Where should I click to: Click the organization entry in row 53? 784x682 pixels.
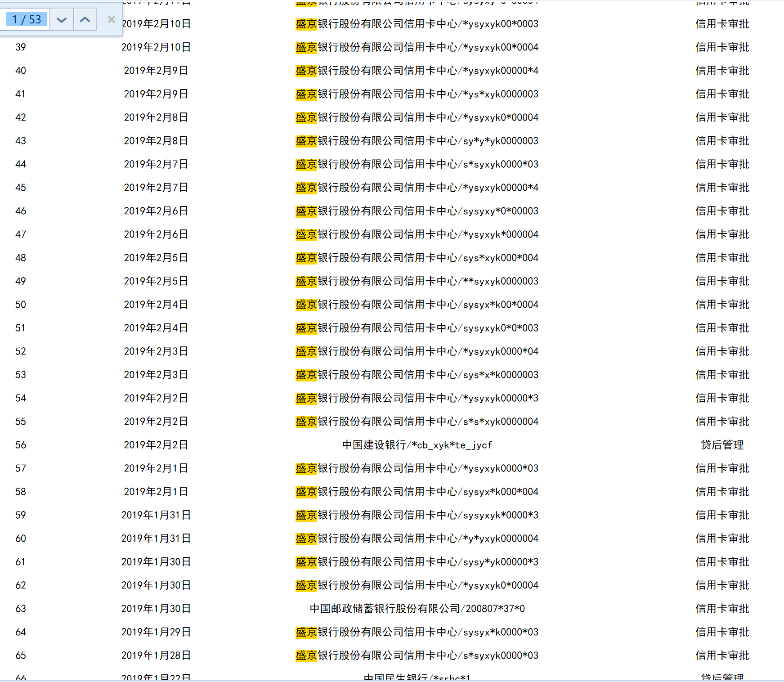[x=417, y=375]
